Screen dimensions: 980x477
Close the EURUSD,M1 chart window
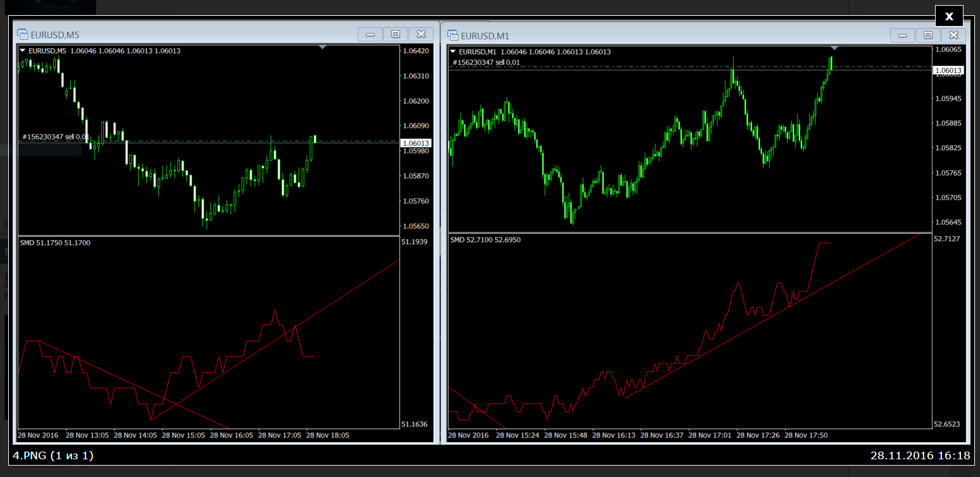pyautogui.click(x=953, y=35)
